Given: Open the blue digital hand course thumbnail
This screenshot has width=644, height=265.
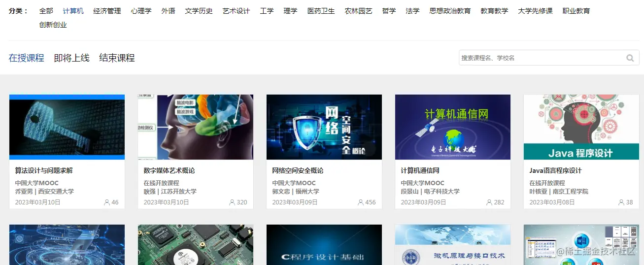Looking at the screenshot, I should 67,245.
